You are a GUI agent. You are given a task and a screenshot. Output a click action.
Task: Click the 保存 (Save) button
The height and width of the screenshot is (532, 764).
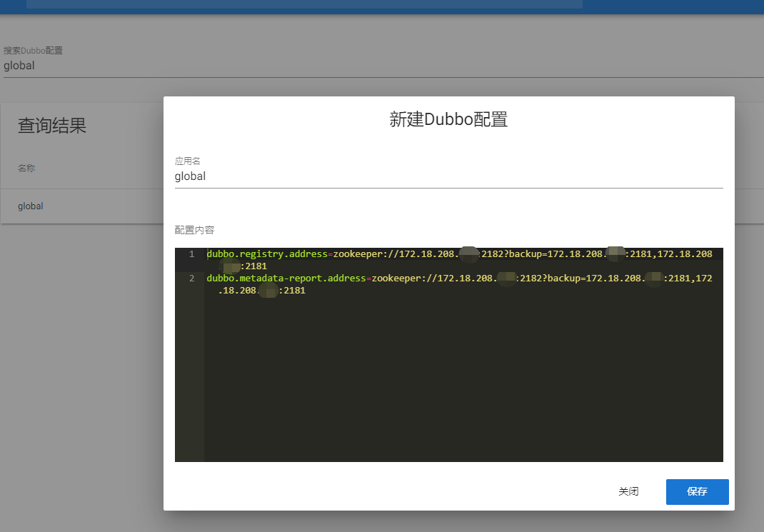tap(697, 491)
